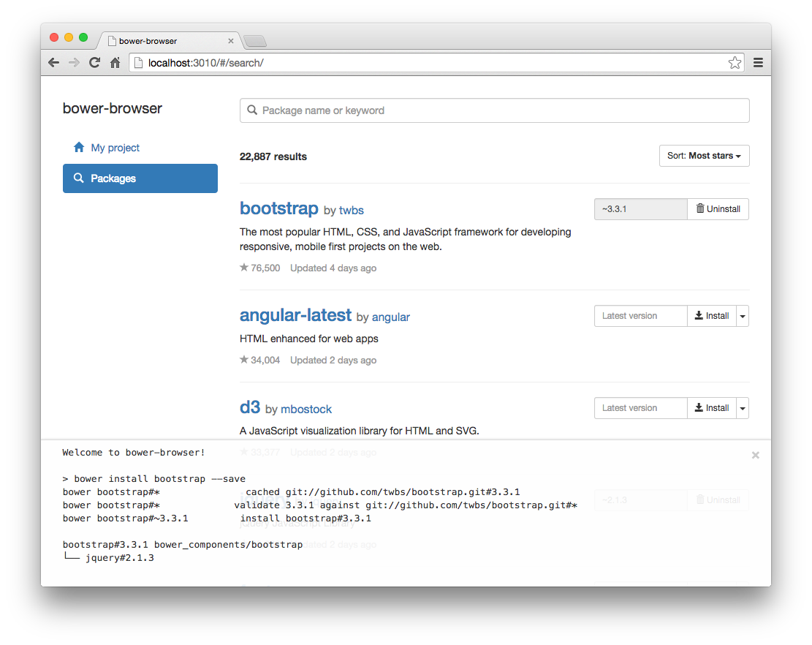The height and width of the screenshot is (645, 812).
Task: Install the d3 package
Action: [712, 408]
